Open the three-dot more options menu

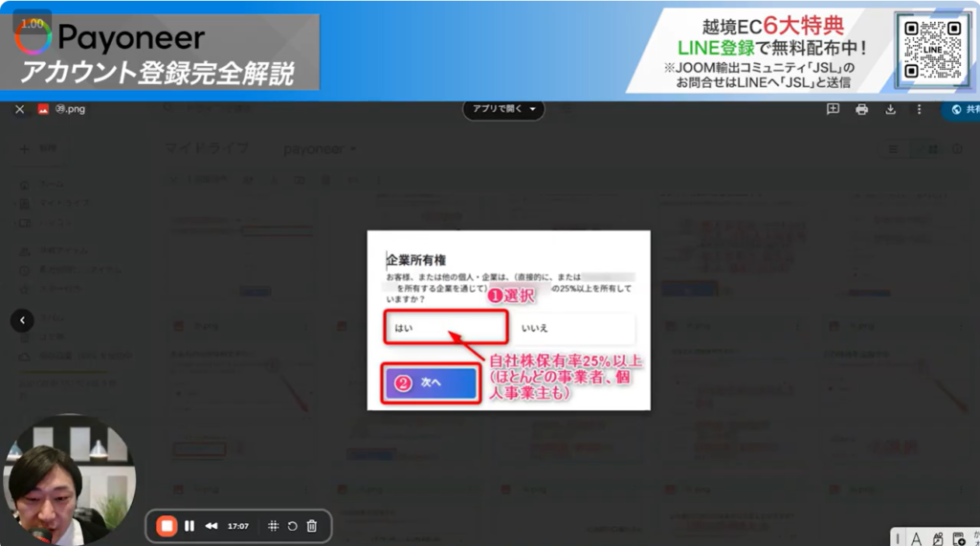pyautogui.click(x=919, y=110)
